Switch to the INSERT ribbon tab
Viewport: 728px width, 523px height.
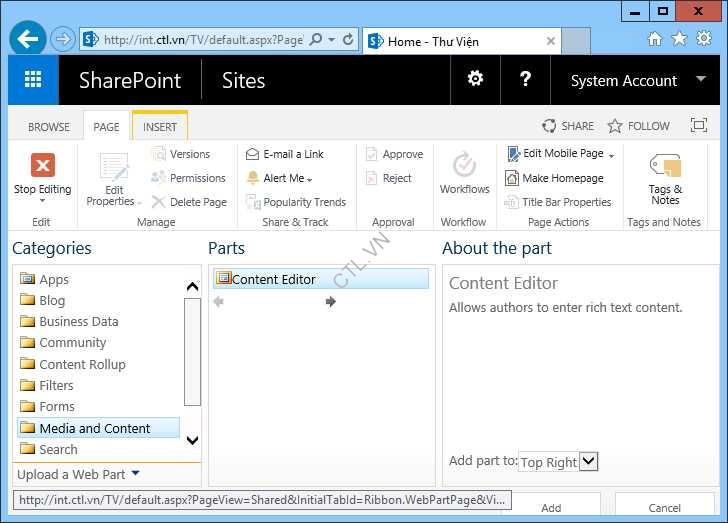(160, 127)
